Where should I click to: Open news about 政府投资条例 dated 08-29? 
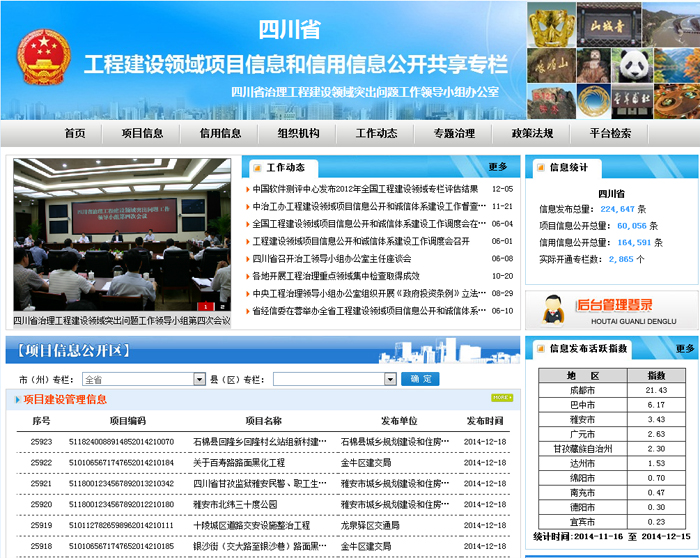[x=369, y=293]
